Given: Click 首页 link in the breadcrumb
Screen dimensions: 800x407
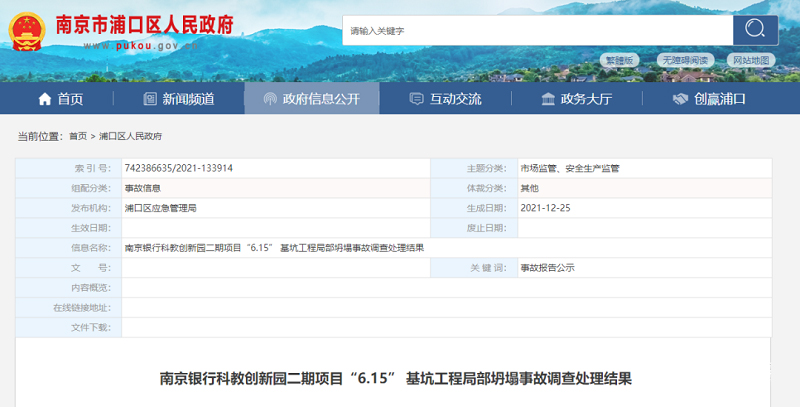Looking at the screenshot, I should [x=77, y=136].
